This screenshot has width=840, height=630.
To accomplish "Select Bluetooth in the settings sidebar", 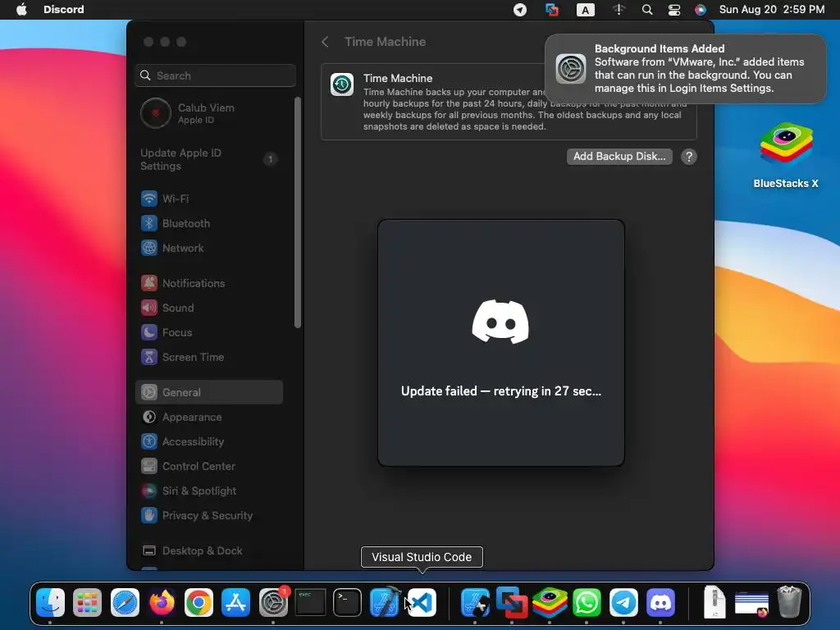I will tap(209, 223).
